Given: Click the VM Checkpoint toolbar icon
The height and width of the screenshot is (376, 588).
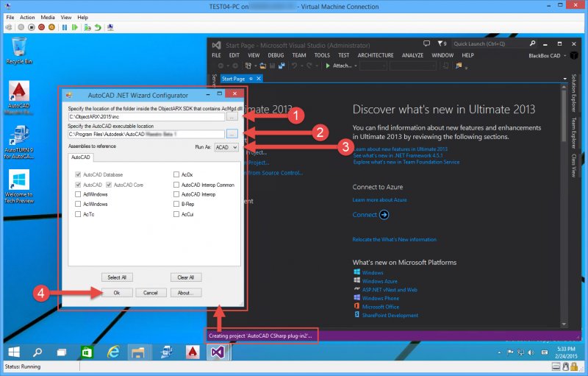Looking at the screenshot, I should point(87,27).
